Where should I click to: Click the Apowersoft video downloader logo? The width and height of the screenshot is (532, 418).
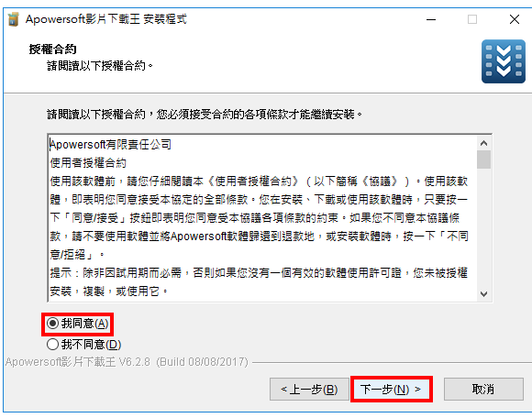coord(504,61)
